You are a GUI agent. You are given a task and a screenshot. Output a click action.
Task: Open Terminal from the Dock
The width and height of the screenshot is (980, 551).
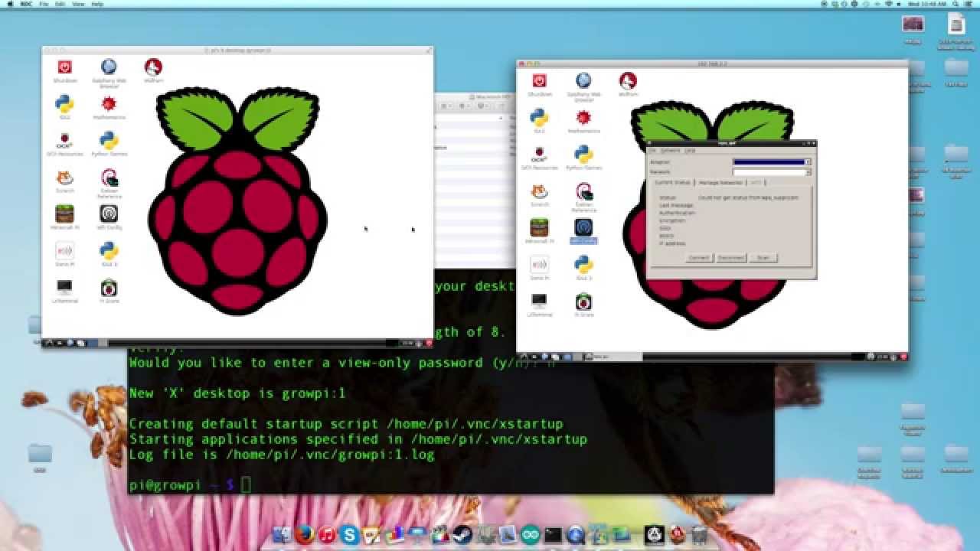553,535
